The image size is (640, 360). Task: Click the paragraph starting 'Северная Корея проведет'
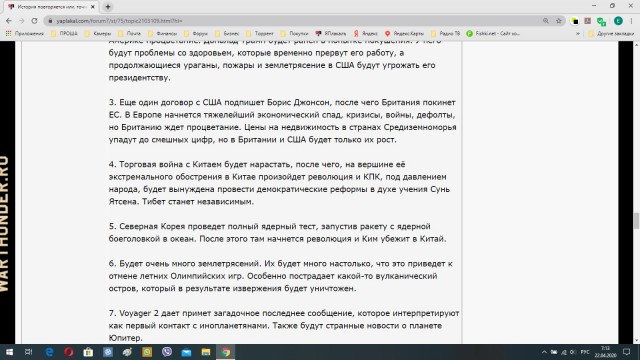pyautogui.click(x=278, y=232)
